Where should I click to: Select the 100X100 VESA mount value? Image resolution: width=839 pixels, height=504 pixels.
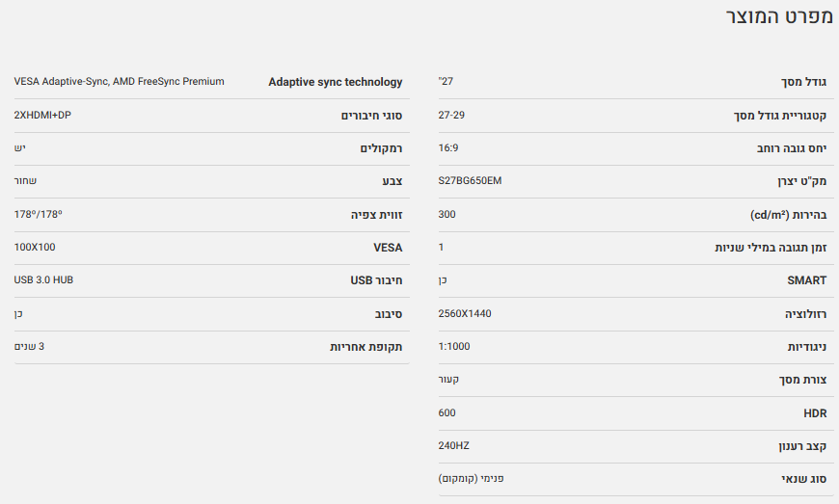pyautogui.click(x=35, y=248)
